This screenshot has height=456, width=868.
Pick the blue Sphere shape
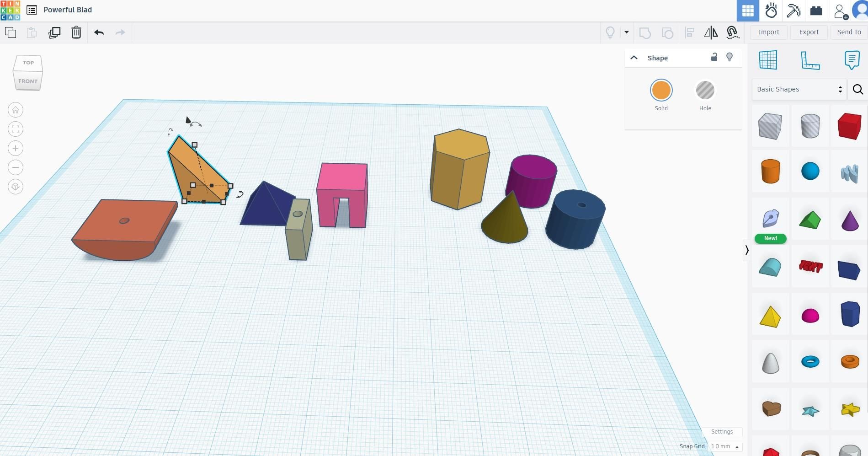pyautogui.click(x=810, y=172)
